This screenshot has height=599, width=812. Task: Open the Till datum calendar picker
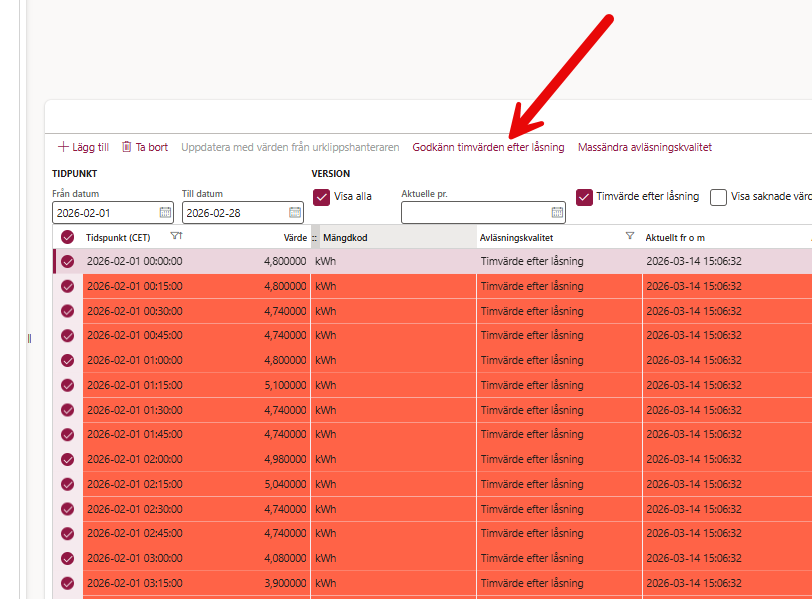pos(295,213)
